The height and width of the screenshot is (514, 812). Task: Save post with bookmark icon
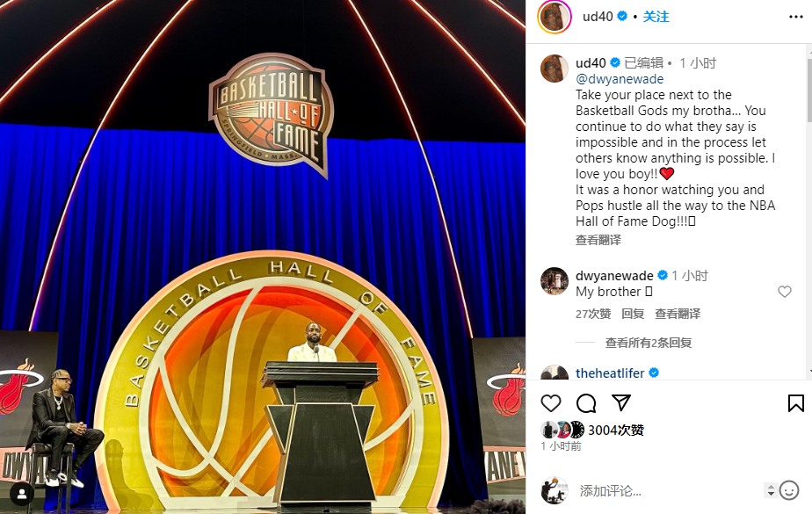pos(796,403)
